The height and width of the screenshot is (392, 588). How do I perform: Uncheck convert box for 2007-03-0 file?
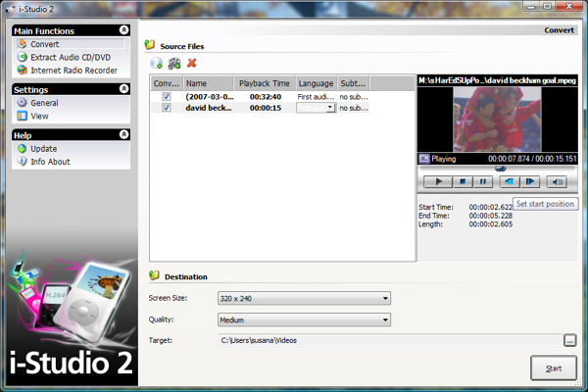tap(167, 97)
